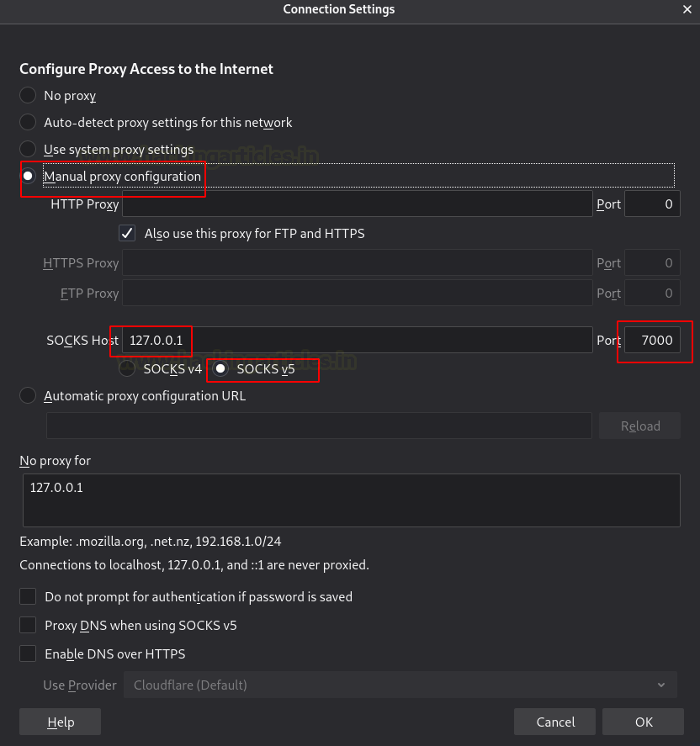Click the HTTP Proxy port field
This screenshot has width=700, height=746.
[x=652, y=204]
